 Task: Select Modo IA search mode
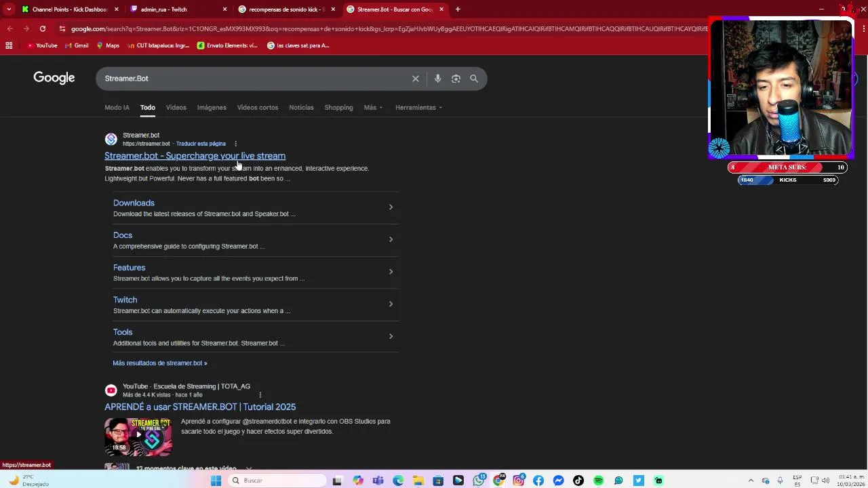click(x=117, y=108)
